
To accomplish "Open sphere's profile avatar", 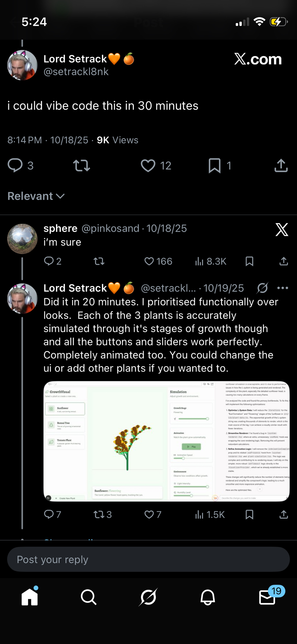I will click(22, 239).
